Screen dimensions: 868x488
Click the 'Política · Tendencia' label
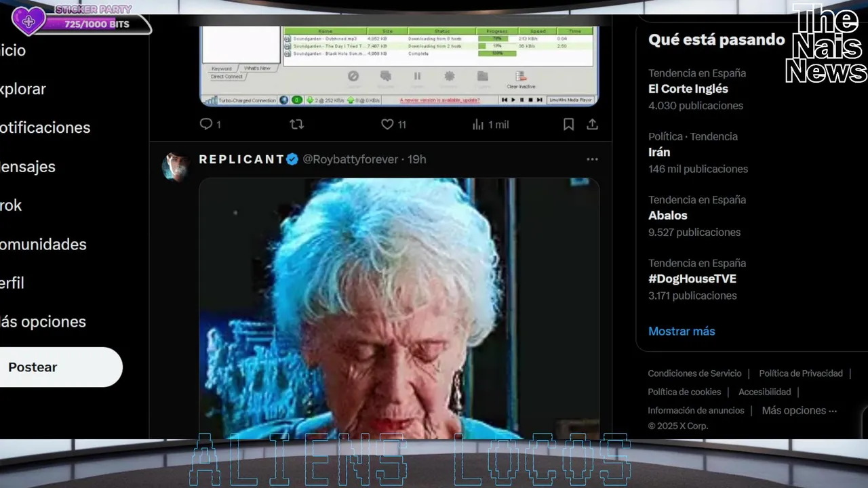point(693,136)
